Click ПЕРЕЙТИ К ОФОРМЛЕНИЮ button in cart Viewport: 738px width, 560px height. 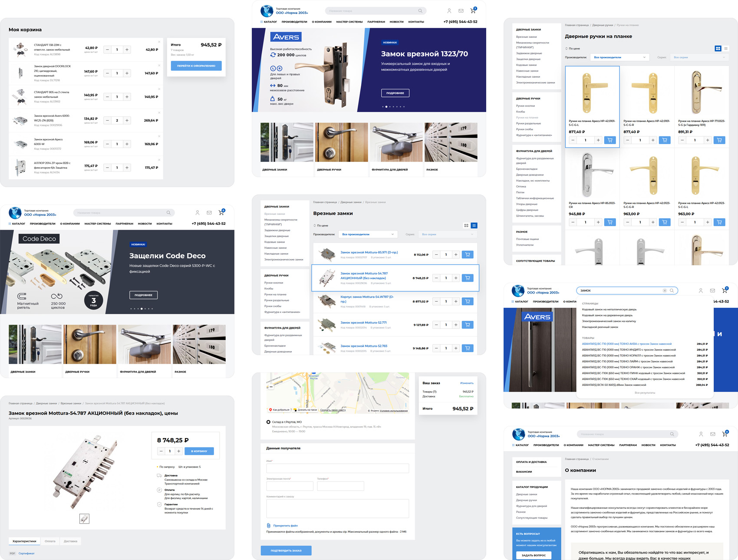[x=196, y=66]
